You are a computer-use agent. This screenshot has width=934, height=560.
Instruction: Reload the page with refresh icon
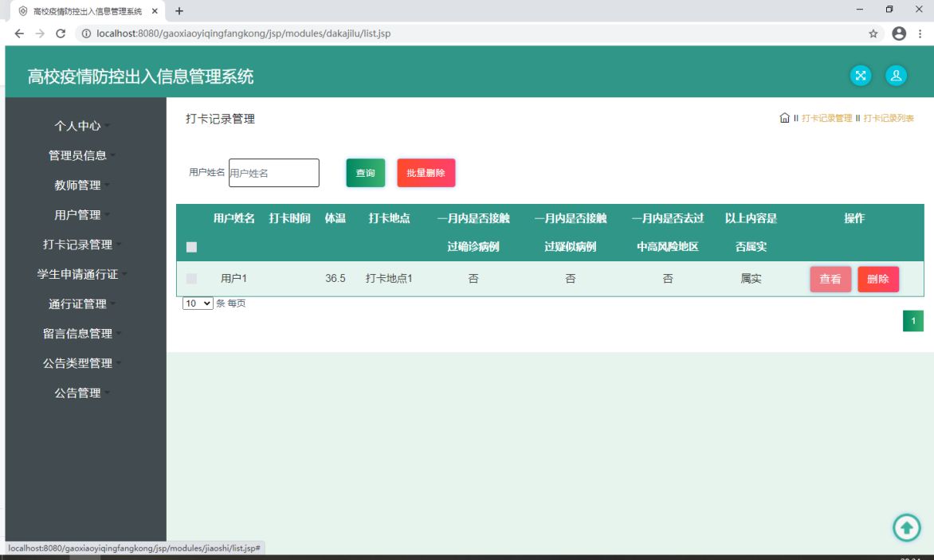click(60, 33)
